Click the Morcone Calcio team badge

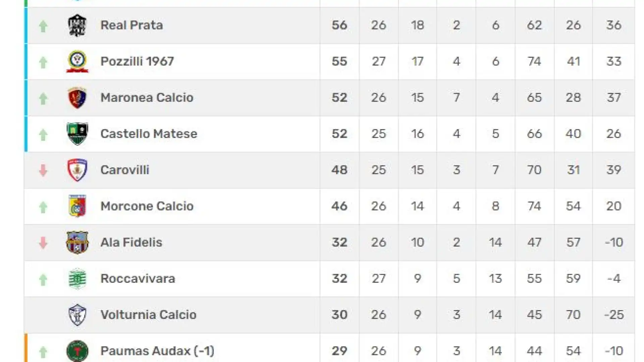(x=77, y=206)
